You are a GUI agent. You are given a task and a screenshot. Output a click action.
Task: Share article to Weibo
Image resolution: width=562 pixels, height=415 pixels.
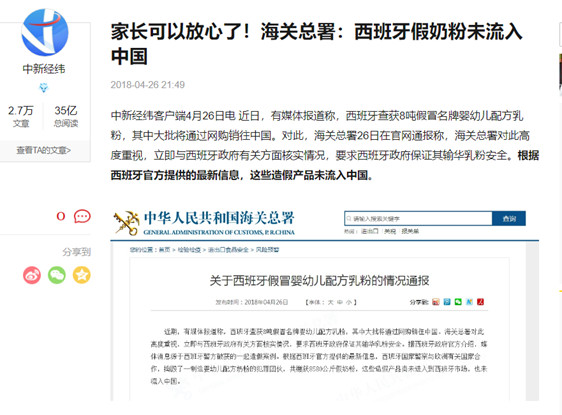pyautogui.click(x=32, y=275)
